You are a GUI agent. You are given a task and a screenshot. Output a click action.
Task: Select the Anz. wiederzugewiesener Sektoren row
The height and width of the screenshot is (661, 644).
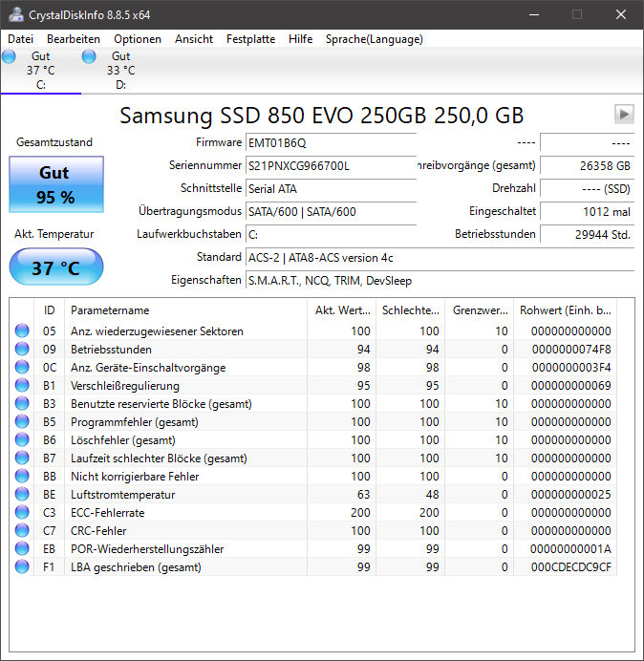point(313,330)
